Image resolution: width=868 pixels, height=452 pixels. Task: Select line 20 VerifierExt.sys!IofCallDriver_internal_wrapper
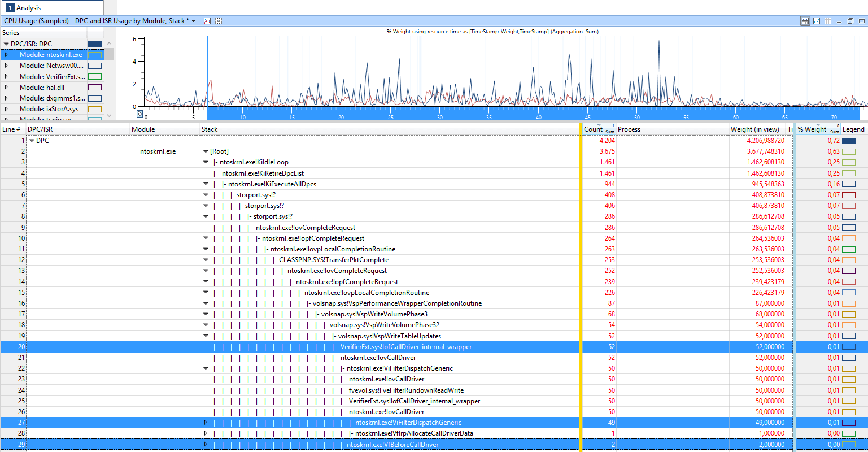coord(406,347)
